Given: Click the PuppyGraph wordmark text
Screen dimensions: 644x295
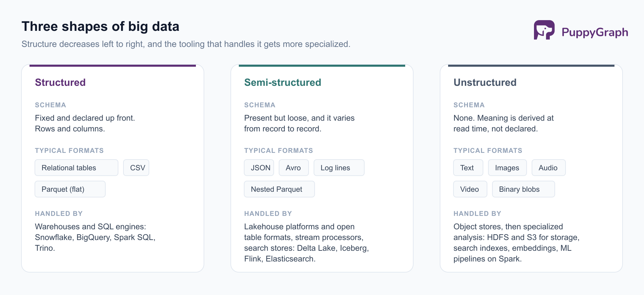Looking at the screenshot, I should click(x=595, y=32).
